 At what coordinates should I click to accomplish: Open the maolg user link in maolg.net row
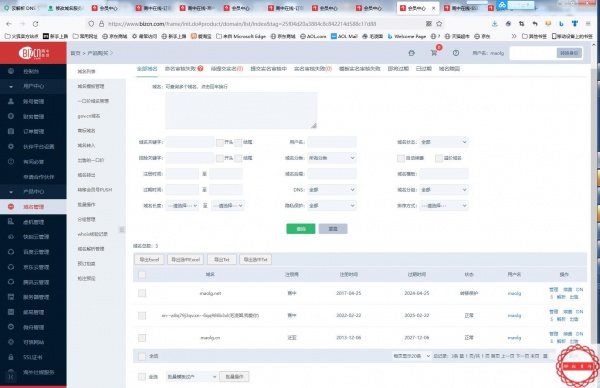click(x=514, y=293)
